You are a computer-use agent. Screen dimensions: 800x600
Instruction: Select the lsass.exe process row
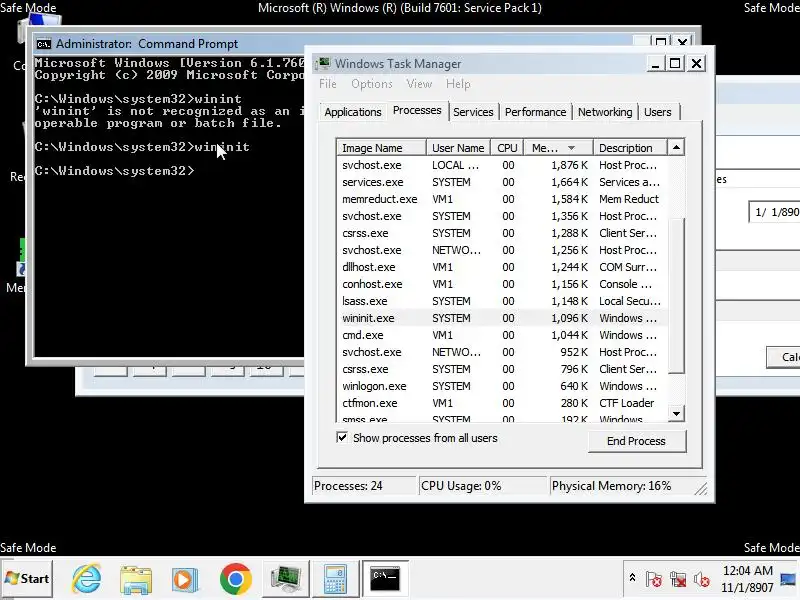502,301
